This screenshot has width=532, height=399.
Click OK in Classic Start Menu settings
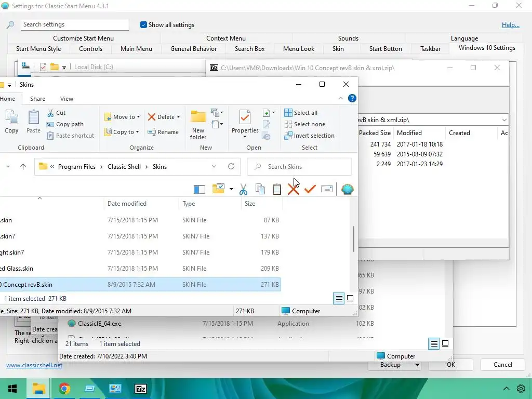(451, 365)
